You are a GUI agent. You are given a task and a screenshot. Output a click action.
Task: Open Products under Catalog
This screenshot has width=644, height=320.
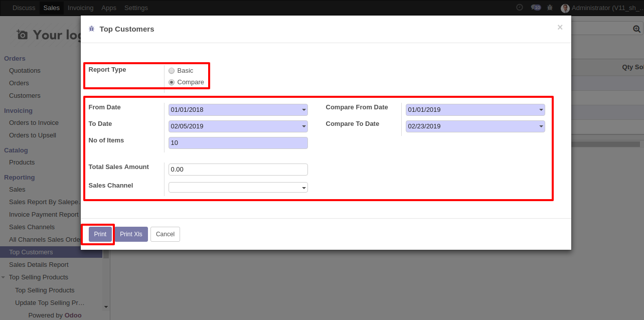[22, 163]
